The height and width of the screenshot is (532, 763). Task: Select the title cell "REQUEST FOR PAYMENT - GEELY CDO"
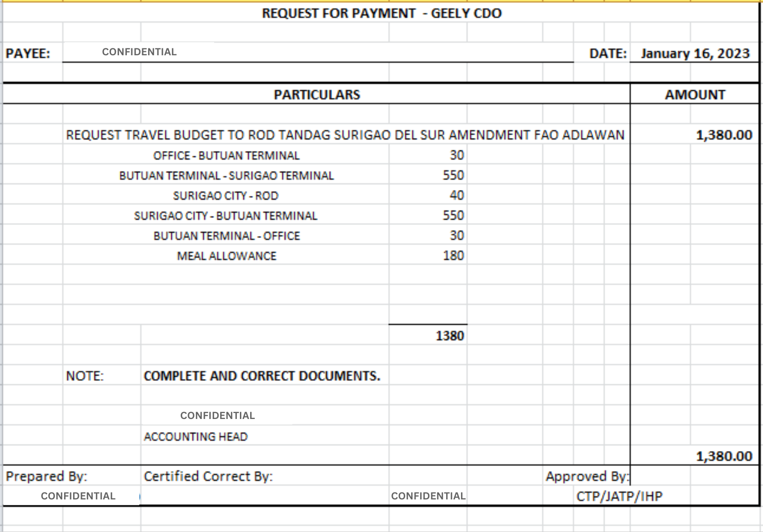point(381,13)
